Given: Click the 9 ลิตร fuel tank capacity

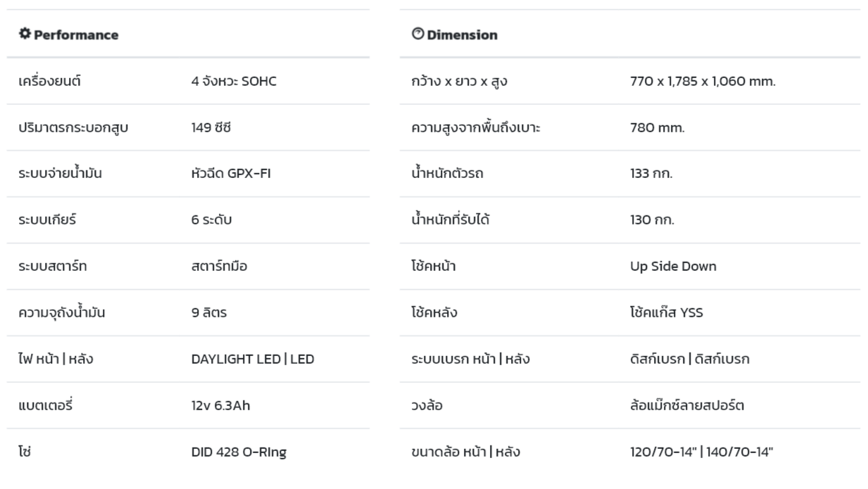Looking at the screenshot, I should 208,312.
